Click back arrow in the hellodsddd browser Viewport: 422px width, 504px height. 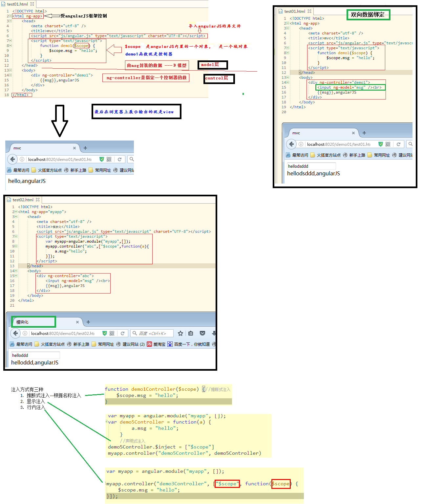tap(291, 144)
